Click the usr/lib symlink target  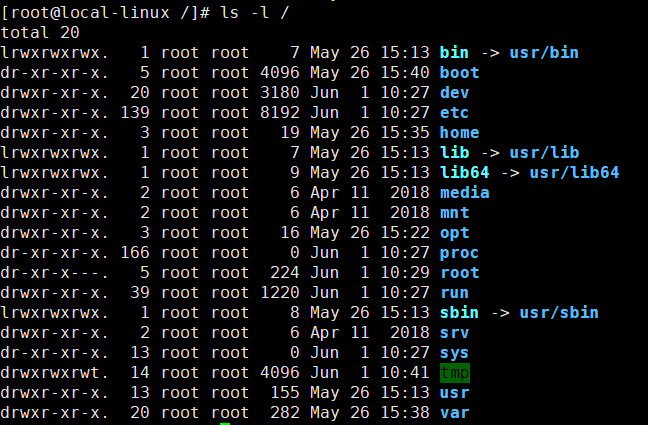point(544,152)
